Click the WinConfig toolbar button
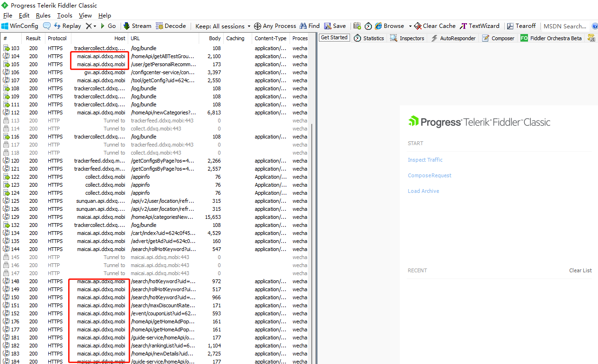The height and width of the screenshot is (364, 598). click(20, 26)
